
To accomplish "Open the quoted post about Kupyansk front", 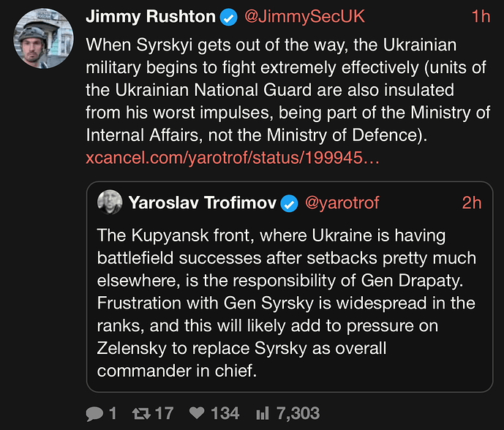I will coord(286,303).
